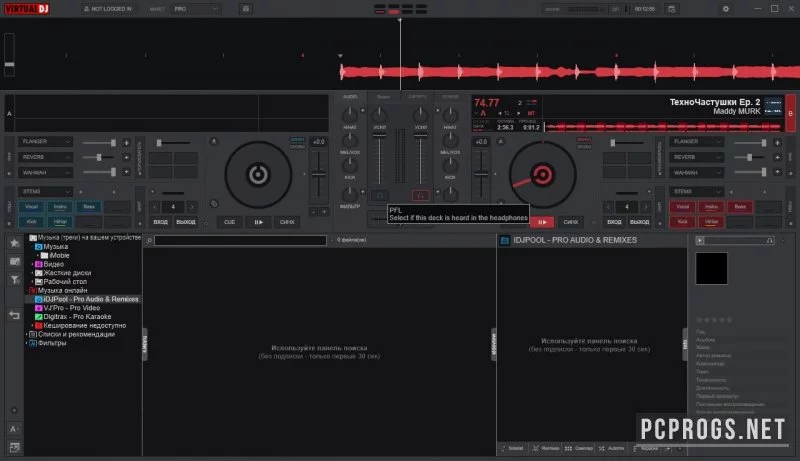Open the left deck WAHWAH effect dropdown
Image resolution: width=800 pixels, height=461 pixels.
click(x=45, y=172)
